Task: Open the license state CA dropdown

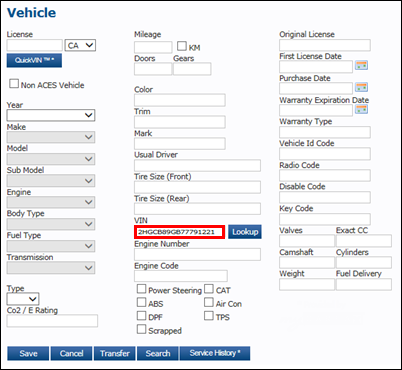Action: (x=80, y=45)
